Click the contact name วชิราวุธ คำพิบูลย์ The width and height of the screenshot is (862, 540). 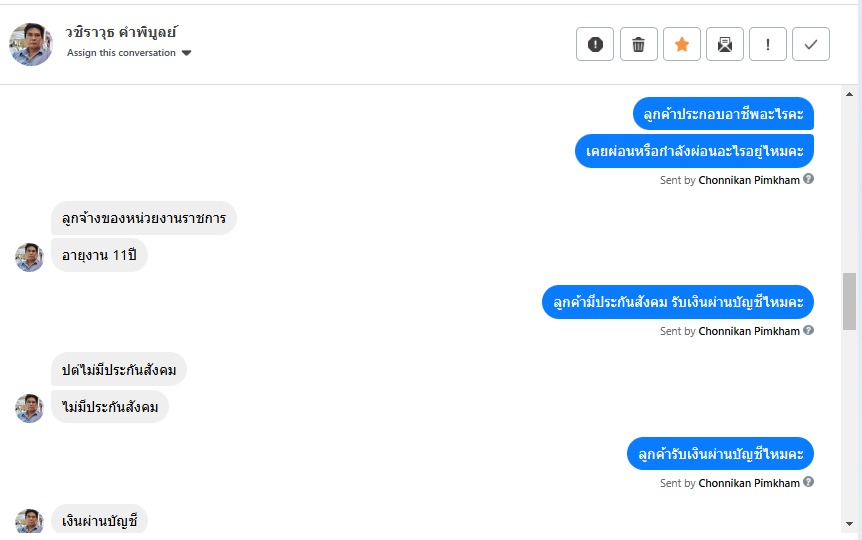point(121,32)
